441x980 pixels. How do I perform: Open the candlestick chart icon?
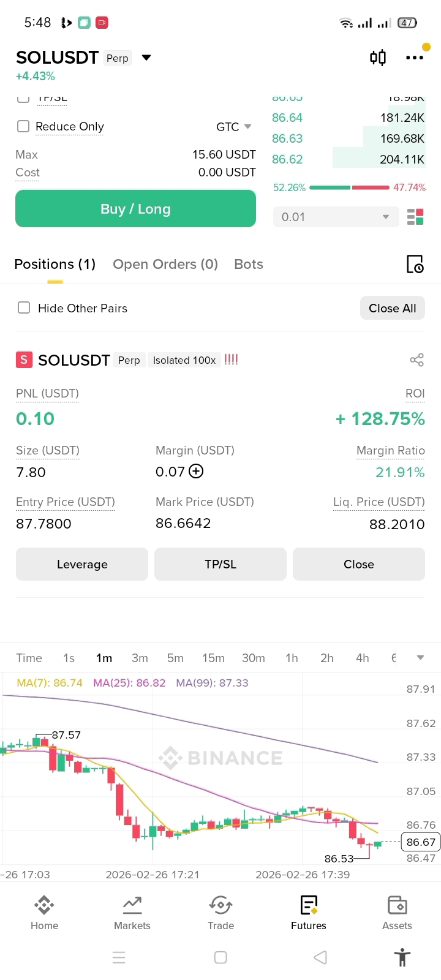click(378, 58)
